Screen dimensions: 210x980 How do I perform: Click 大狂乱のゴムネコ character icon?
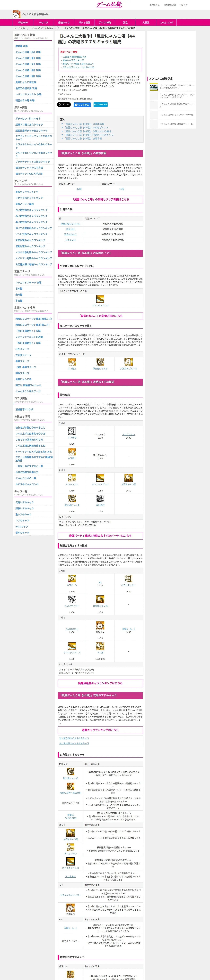128,361
